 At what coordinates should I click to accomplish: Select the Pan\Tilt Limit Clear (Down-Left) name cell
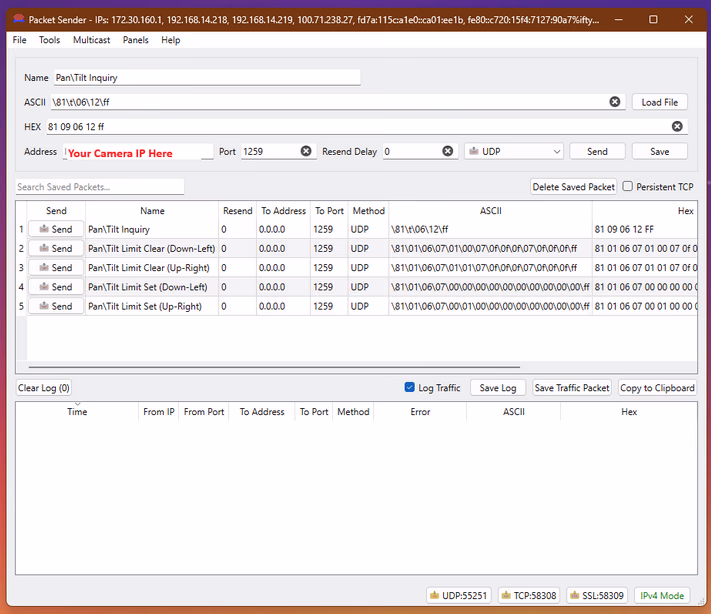pos(152,249)
